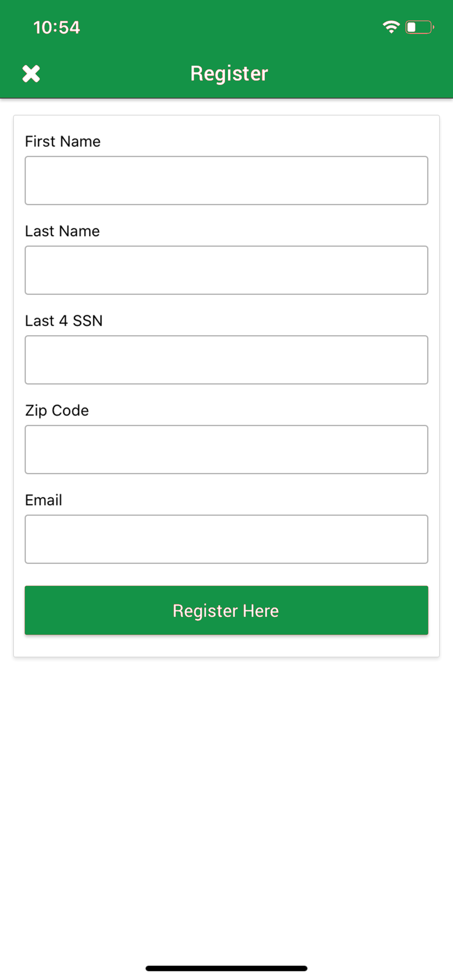The image size is (453, 980).
Task: Tap the battery indicator icon
Action: click(420, 27)
